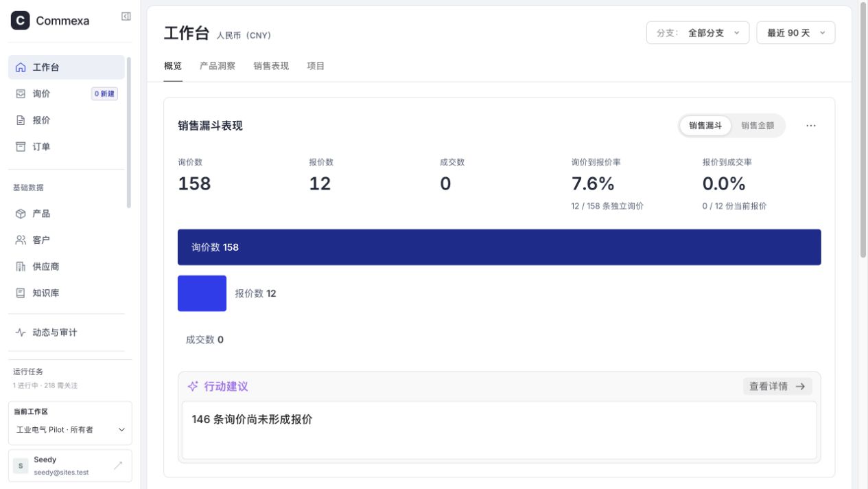868x489 pixels.
Task: Click the sparkle icon next to 行动建议
Action: (x=193, y=387)
